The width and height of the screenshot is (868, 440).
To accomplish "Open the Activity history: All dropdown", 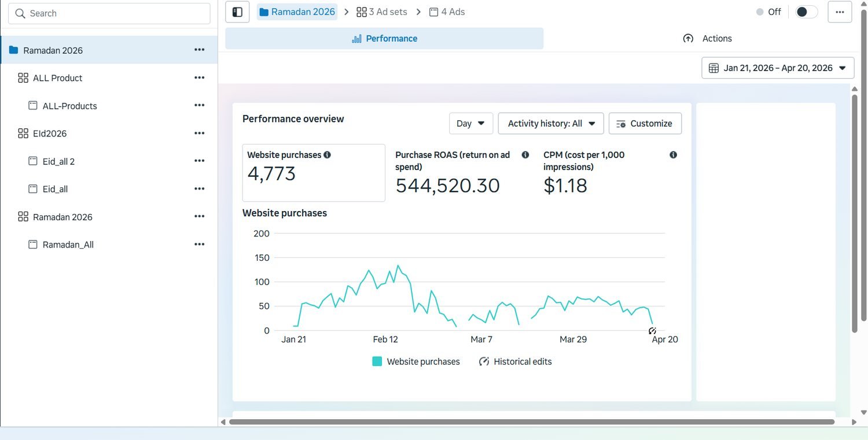I will coord(551,123).
